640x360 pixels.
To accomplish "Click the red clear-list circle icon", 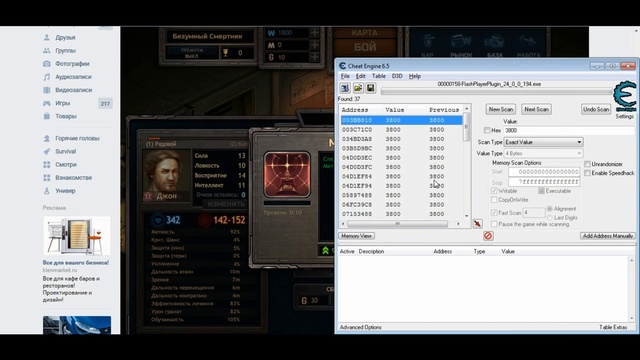I will coord(488,236).
